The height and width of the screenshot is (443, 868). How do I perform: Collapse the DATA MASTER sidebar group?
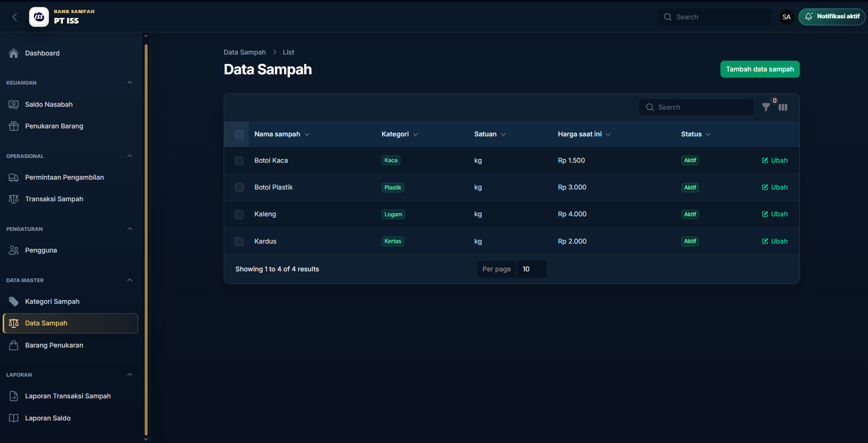coord(130,280)
